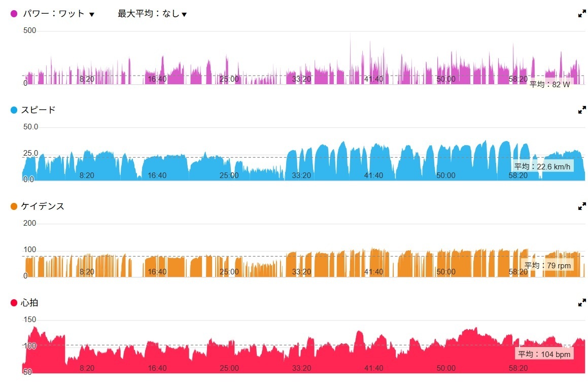Enlarge the heart rate chart via expand icon
The height and width of the screenshot is (388, 588).
pos(582,303)
